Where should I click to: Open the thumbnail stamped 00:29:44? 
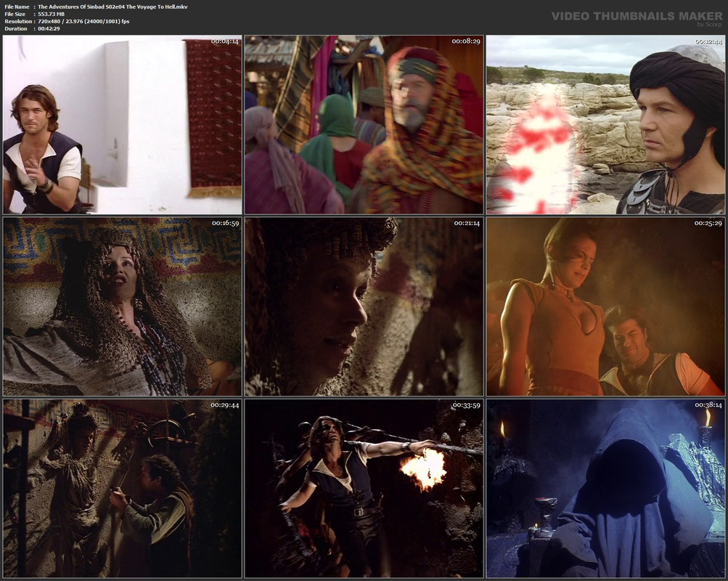tap(122, 489)
